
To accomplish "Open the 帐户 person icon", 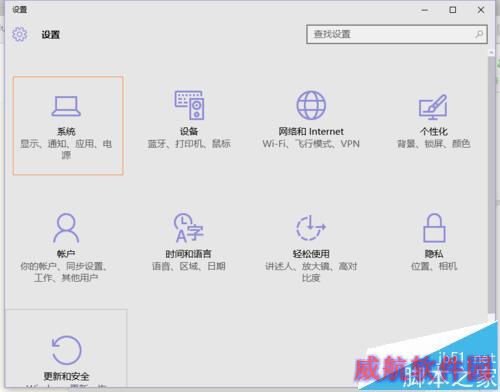I will 66,228.
